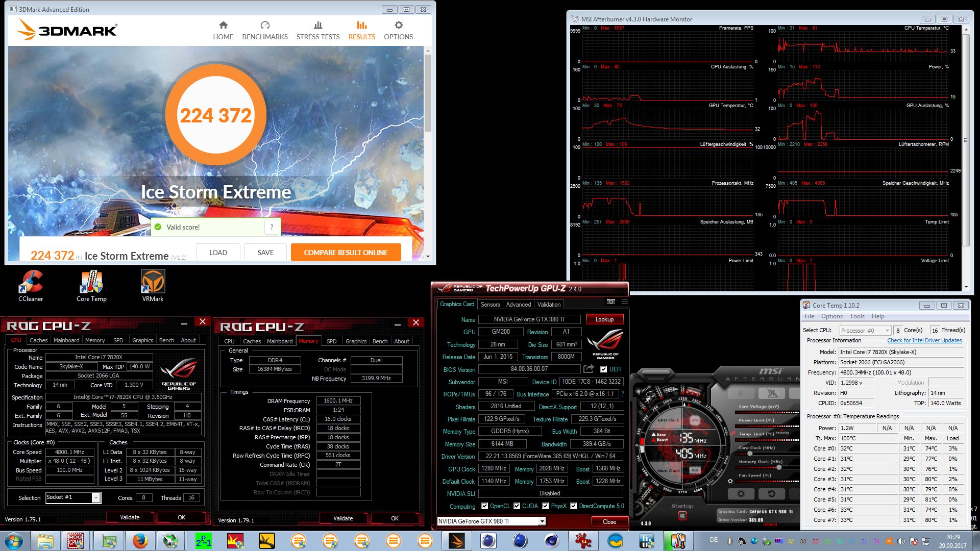Open the Windows Start button
Viewport: 980px width, 551px height.
(13, 541)
